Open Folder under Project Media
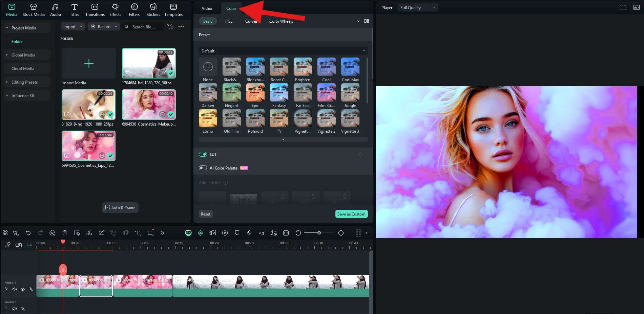The width and height of the screenshot is (644, 314). pyautogui.click(x=17, y=42)
